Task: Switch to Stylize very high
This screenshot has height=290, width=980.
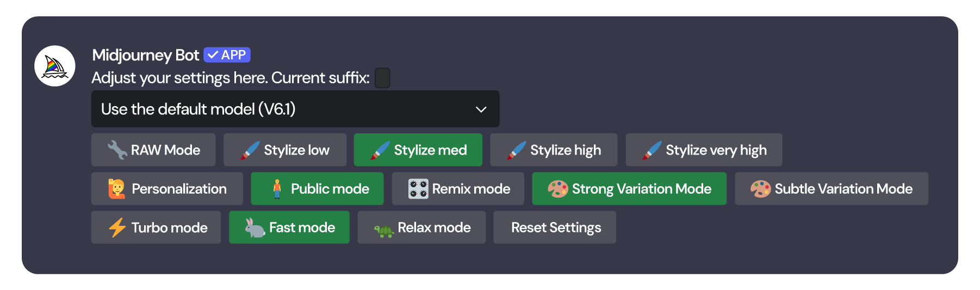Action: click(704, 150)
